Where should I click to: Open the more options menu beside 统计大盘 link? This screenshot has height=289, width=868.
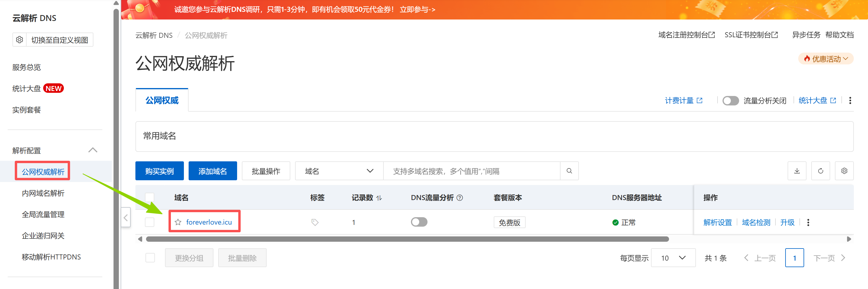(850, 100)
